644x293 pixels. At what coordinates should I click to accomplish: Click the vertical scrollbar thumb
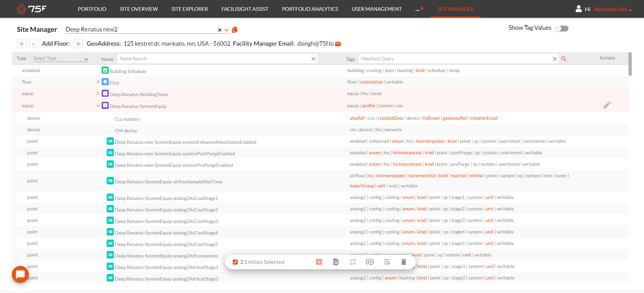[630, 64]
